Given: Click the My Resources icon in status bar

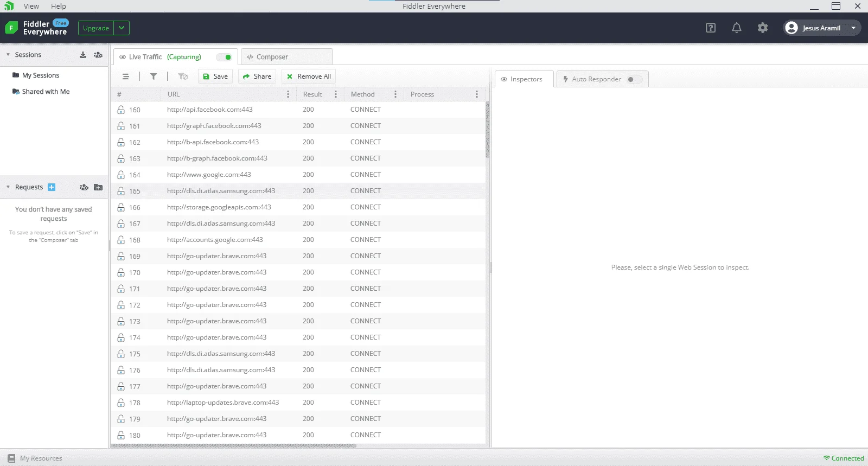Looking at the screenshot, I should (x=11, y=458).
